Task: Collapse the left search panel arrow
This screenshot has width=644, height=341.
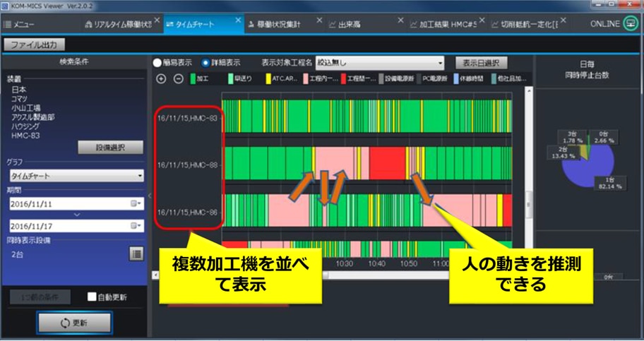Action: coord(150,196)
